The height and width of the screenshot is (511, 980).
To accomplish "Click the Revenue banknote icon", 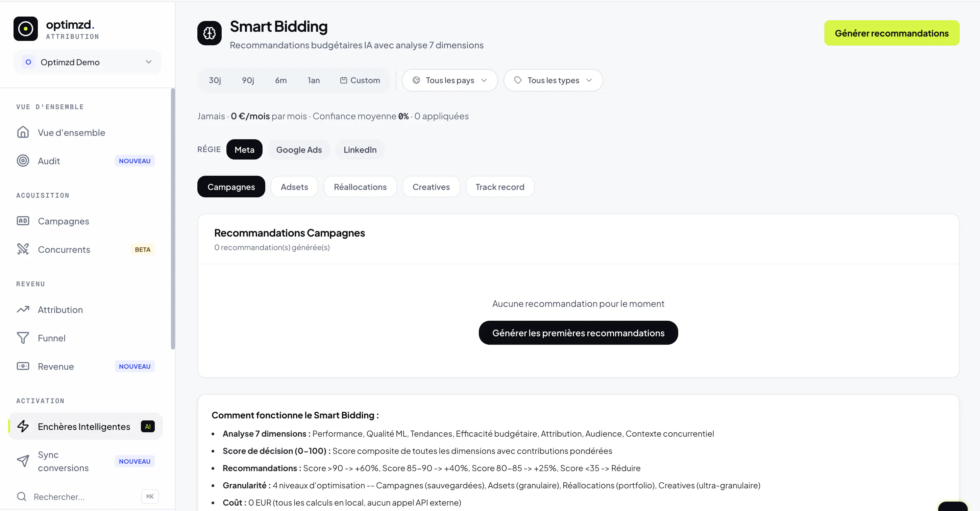I will click(23, 366).
